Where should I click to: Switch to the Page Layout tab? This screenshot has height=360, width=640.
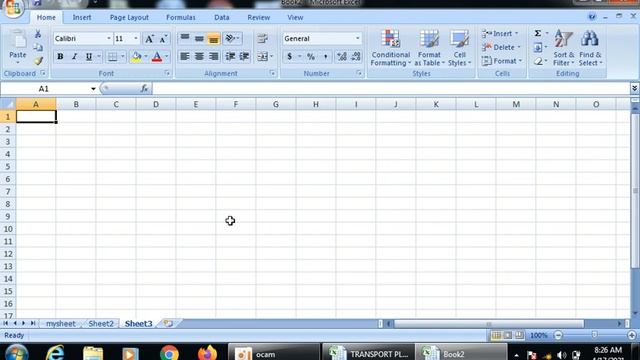tap(129, 18)
